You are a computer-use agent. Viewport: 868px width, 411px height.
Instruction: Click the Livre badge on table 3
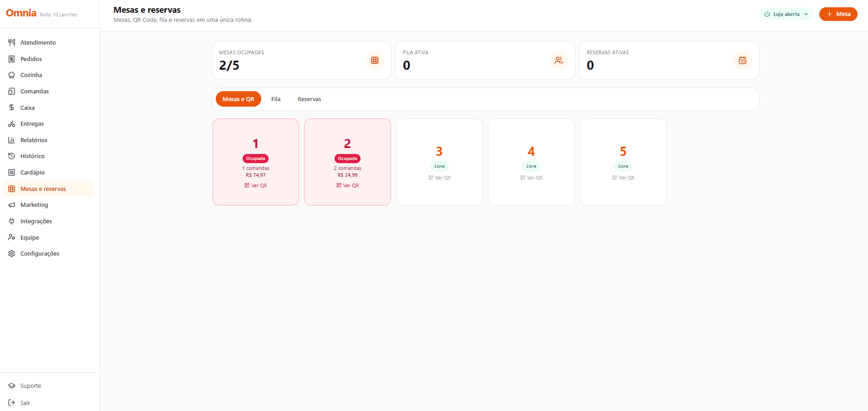[440, 166]
